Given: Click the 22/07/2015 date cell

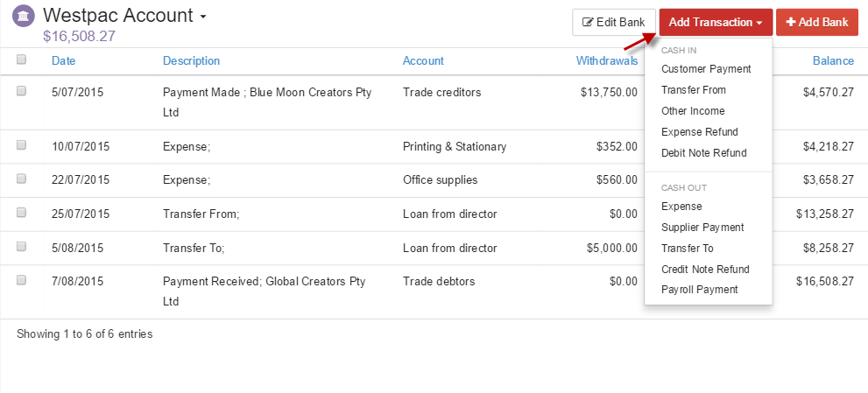Looking at the screenshot, I should pyautogui.click(x=81, y=180).
